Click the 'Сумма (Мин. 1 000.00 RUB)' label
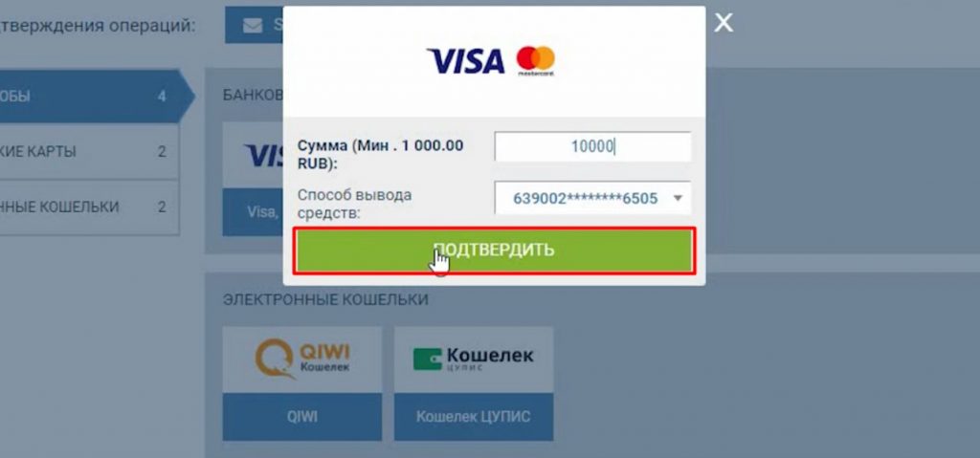The height and width of the screenshot is (458, 980). tap(380, 154)
